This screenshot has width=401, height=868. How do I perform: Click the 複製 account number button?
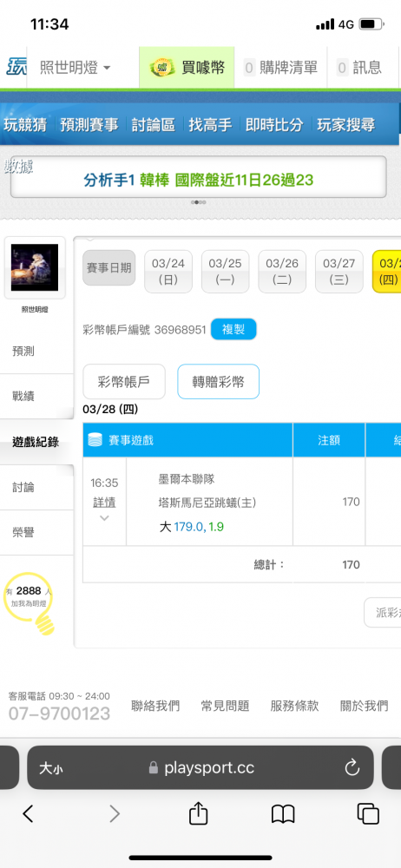(x=233, y=329)
